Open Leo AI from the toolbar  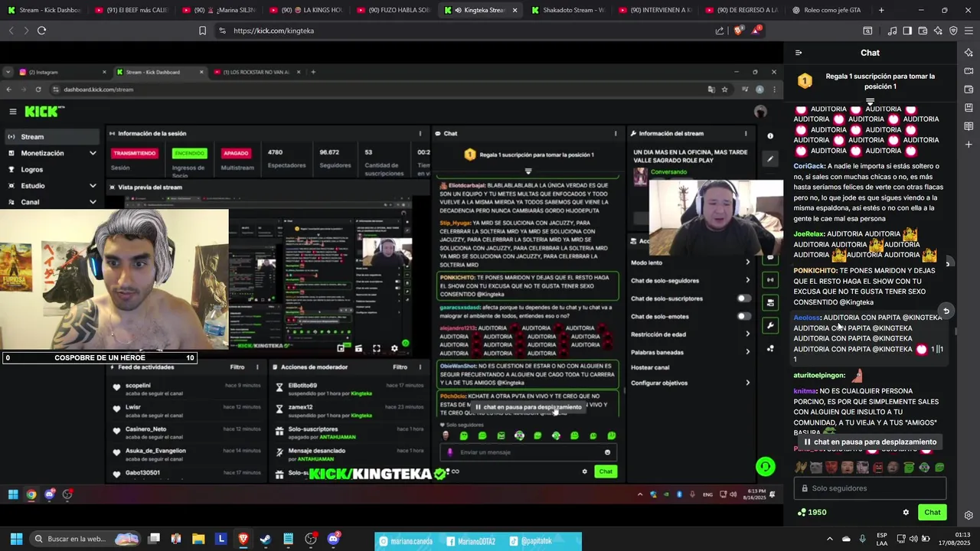pyautogui.click(x=938, y=31)
